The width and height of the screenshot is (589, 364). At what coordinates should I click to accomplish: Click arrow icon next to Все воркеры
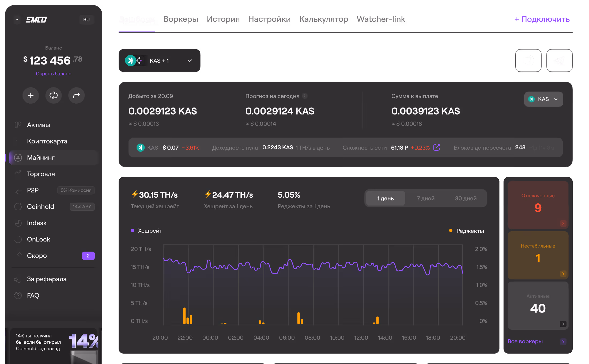[563, 341]
